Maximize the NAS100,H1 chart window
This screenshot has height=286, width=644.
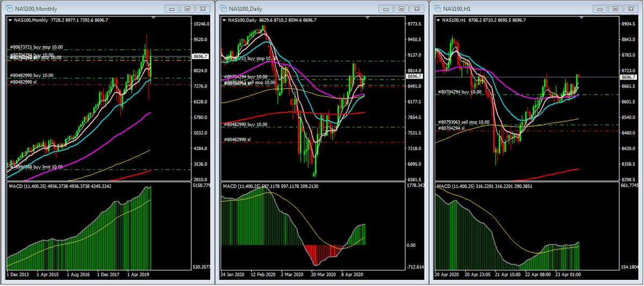(616, 9)
